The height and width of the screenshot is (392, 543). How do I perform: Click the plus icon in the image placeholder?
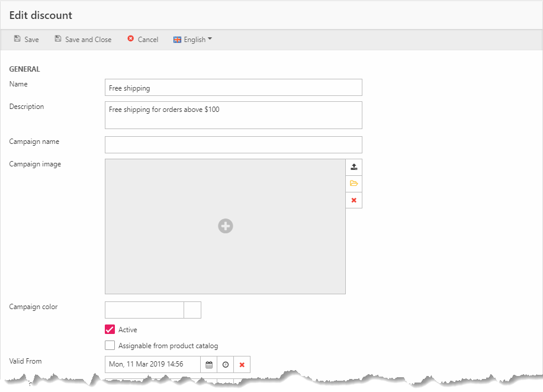pos(225,226)
